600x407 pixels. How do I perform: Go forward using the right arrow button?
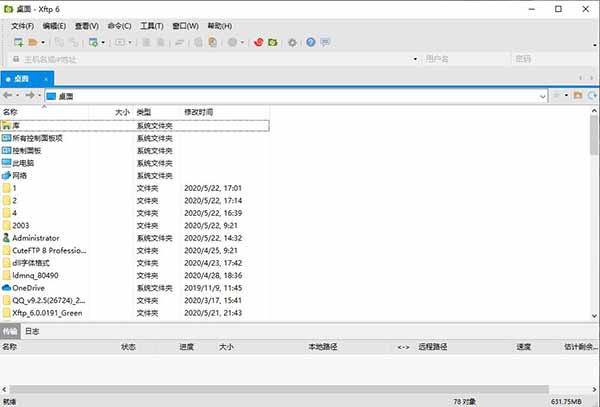point(30,95)
